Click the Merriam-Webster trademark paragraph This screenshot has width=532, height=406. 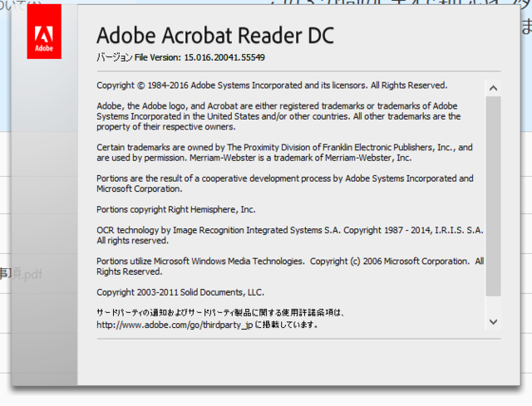point(284,153)
